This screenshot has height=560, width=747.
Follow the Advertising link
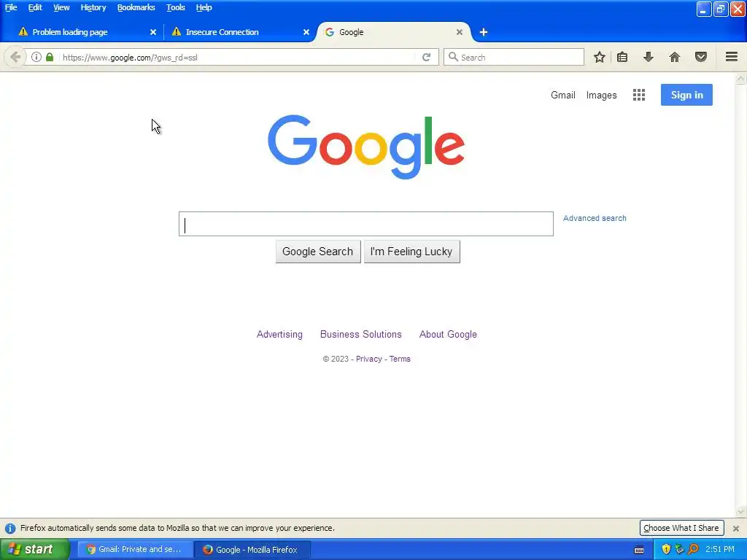click(x=279, y=334)
